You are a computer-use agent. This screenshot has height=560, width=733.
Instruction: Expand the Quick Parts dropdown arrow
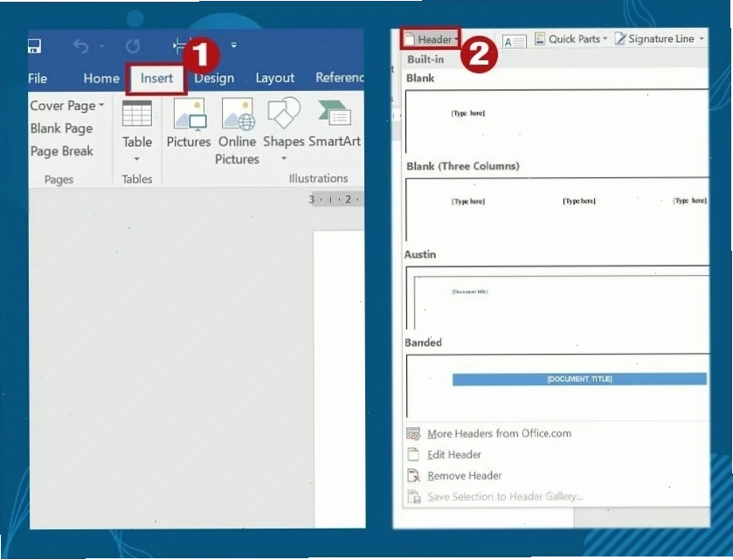[605, 38]
